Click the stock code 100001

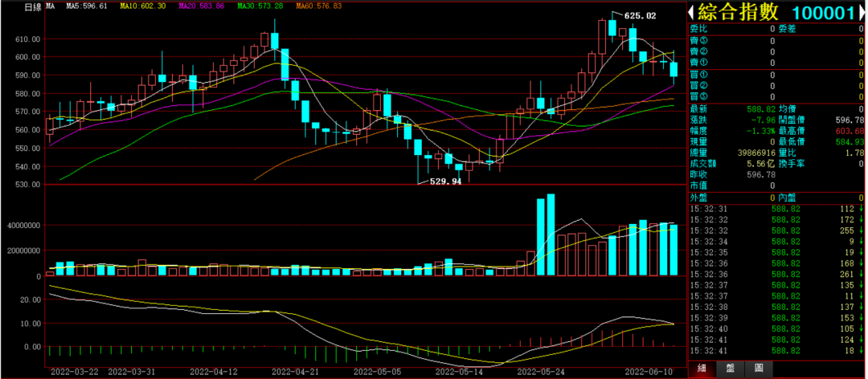tap(823, 12)
